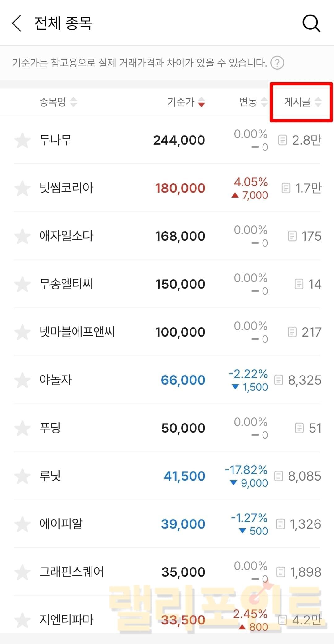The height and width of the screenshot is (644, 334).
Task: Sort list by 변동 column
Action: click(x=253, y=102)
